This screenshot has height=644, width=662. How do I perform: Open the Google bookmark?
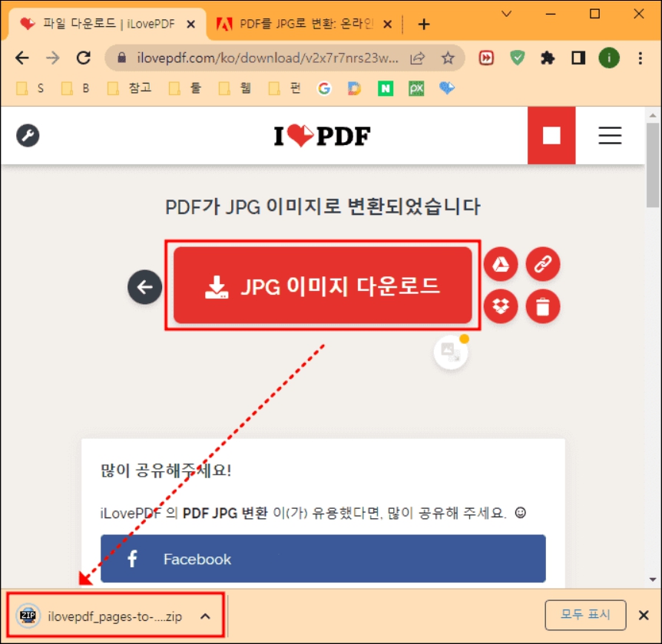pos(324,88)
